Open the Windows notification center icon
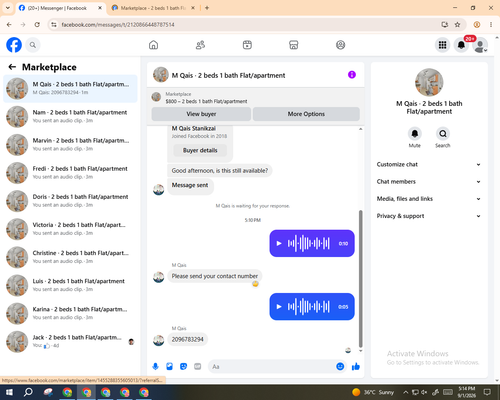The height and width of the screenshot is (400, 500). pos(487,392)
